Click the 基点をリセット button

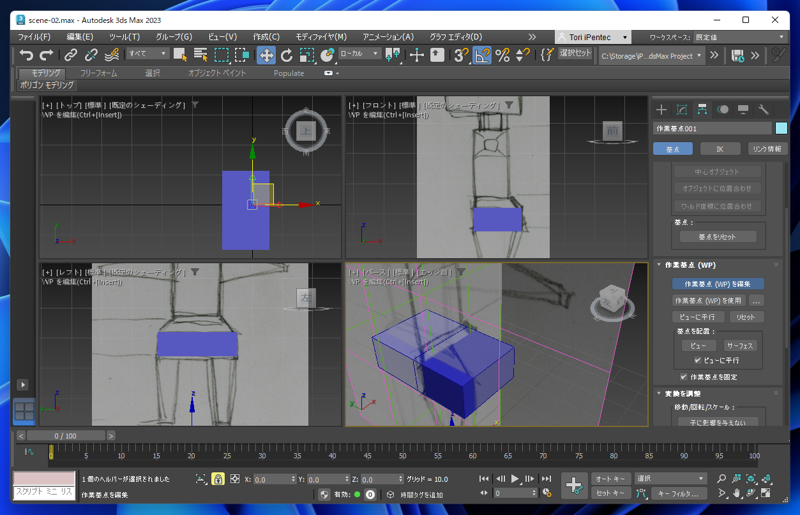tap(717, 237)
